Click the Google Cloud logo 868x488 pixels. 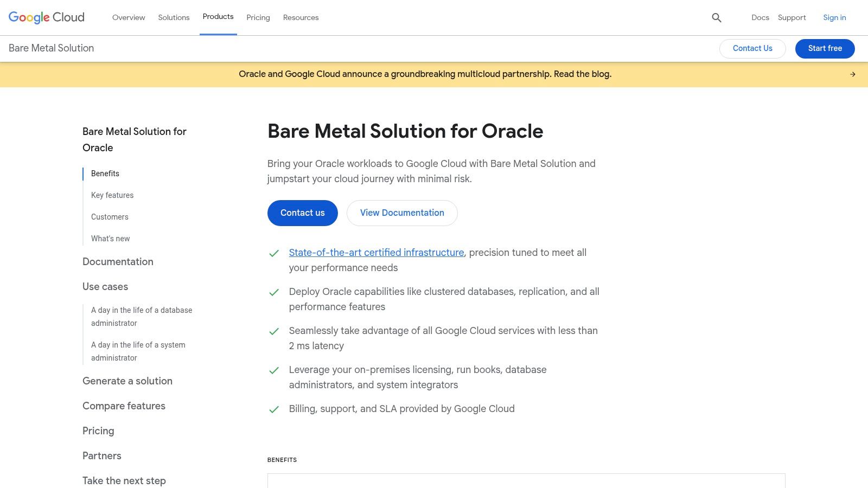(47, 17)
